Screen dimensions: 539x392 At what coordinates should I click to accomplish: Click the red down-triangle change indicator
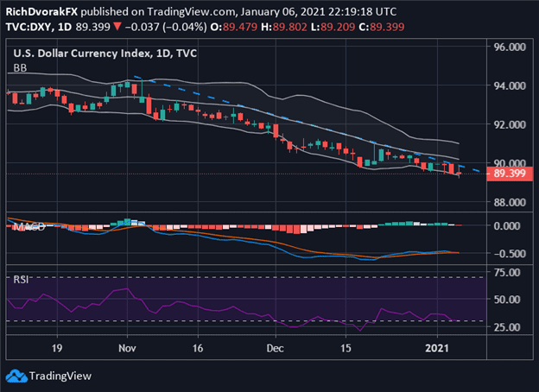point(117,27)
